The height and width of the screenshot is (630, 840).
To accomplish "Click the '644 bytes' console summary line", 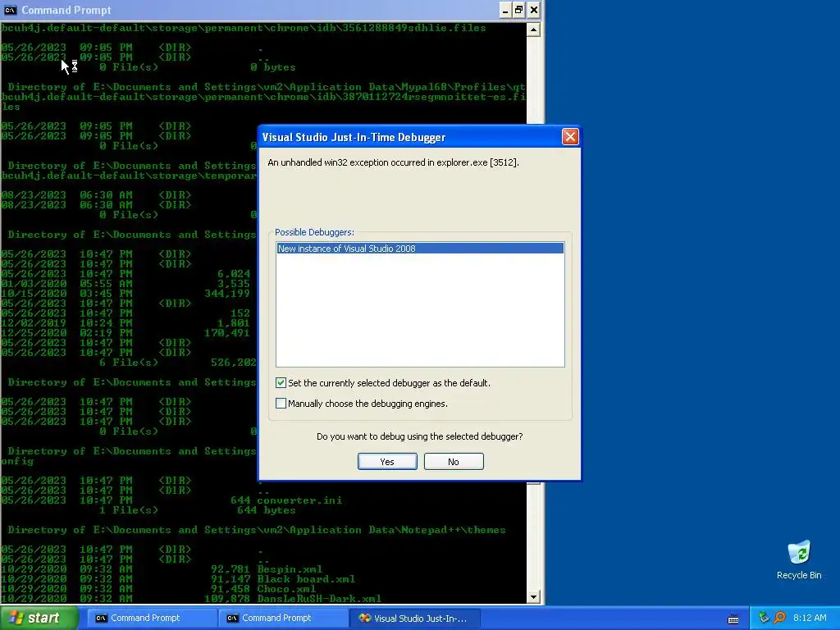I will point(267,510).
